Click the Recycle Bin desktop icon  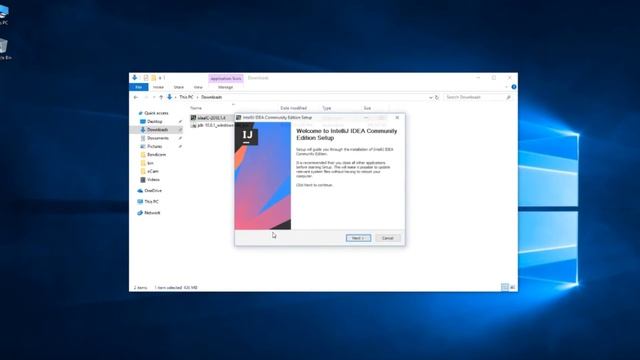click(x=4, y=49)
